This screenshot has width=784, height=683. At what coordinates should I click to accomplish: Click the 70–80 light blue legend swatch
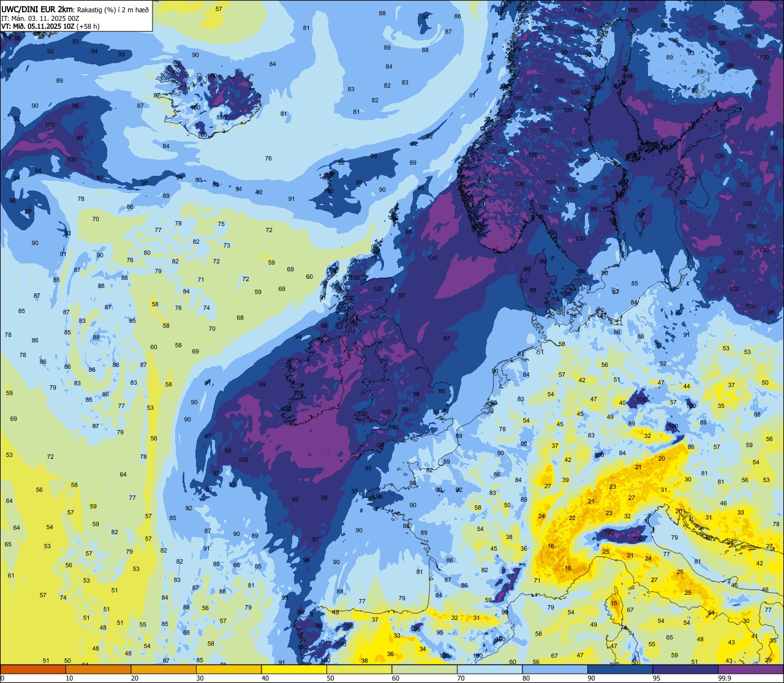pyautogui.click(x=489, y=670)
